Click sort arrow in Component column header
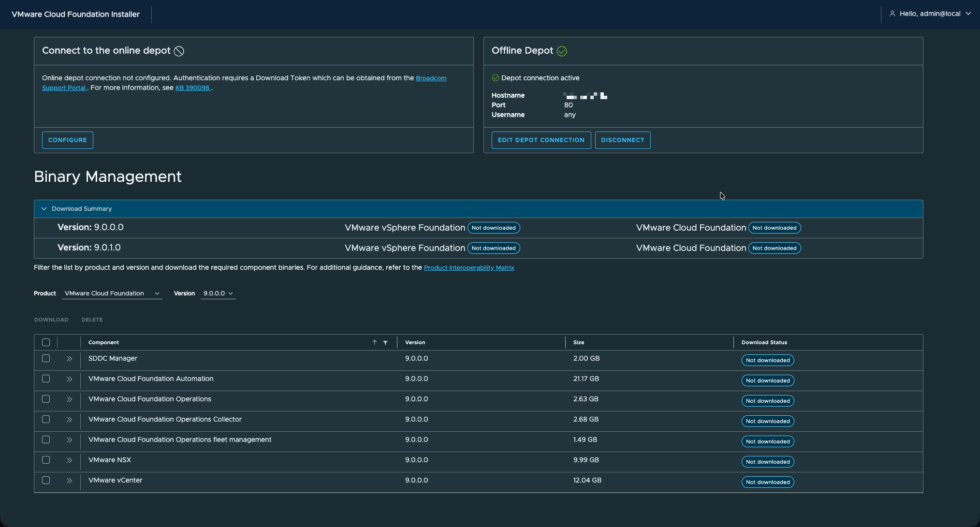This screenshot has width=980, height=527. 374,342
